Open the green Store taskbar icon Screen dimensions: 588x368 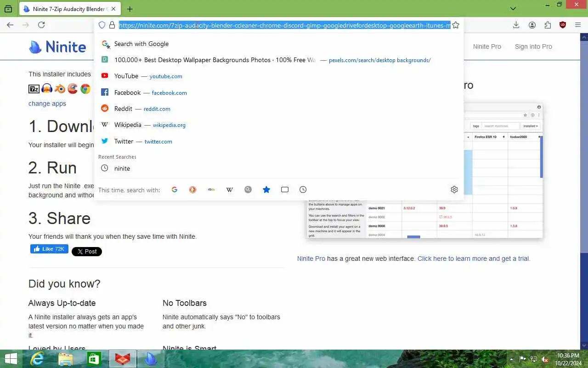(x=94, y=359)
